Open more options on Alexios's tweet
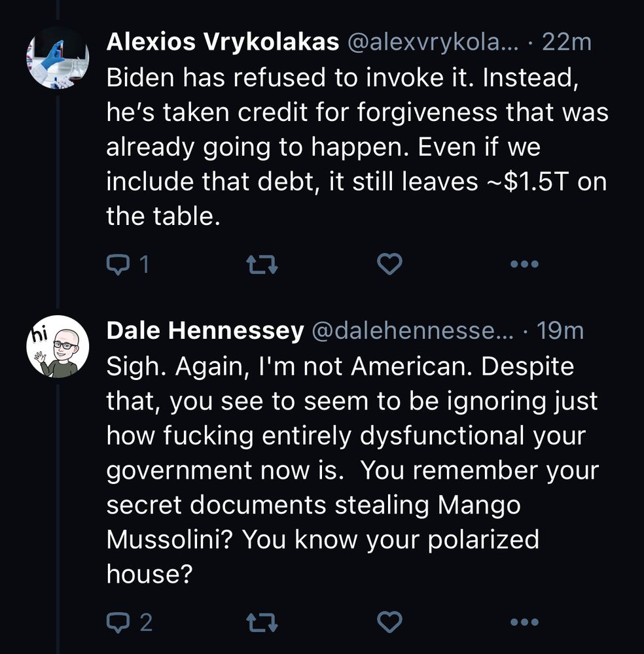Screen dimensions: 644x654 524,265
